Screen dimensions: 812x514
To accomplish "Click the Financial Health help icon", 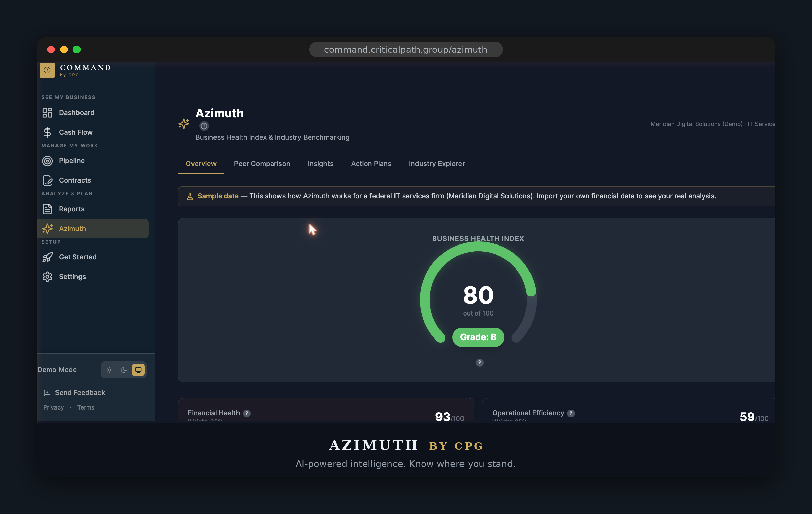I will 247,413.
